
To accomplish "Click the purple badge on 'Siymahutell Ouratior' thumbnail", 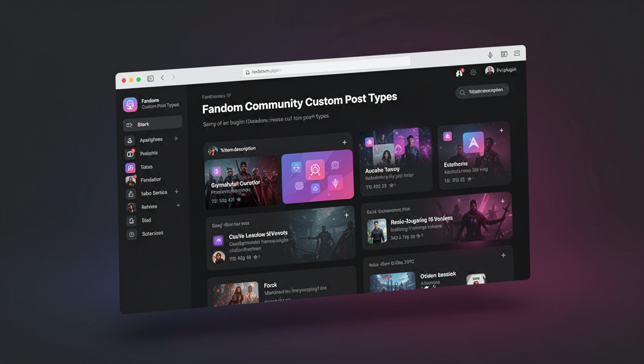I will click(x=216, y=172).
